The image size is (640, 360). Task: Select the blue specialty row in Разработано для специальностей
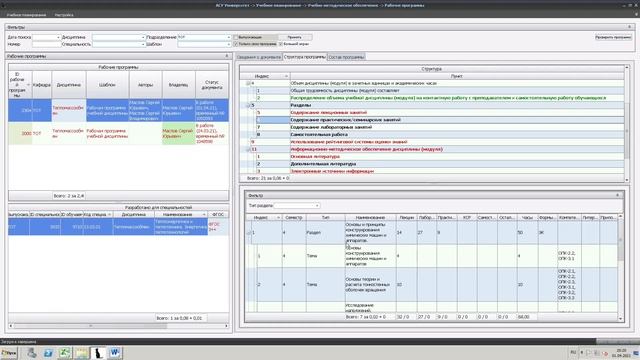(118, 227)
